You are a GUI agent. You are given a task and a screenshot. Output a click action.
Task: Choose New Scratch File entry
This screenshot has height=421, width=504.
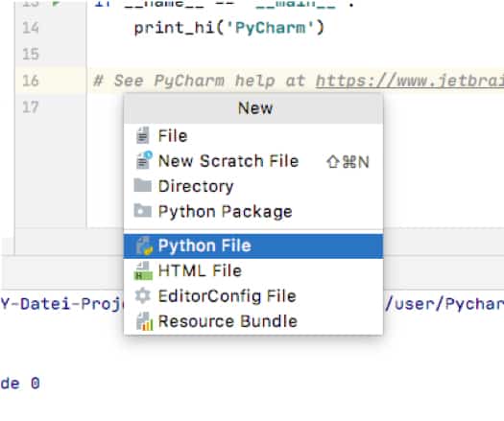tap(253, 161)
